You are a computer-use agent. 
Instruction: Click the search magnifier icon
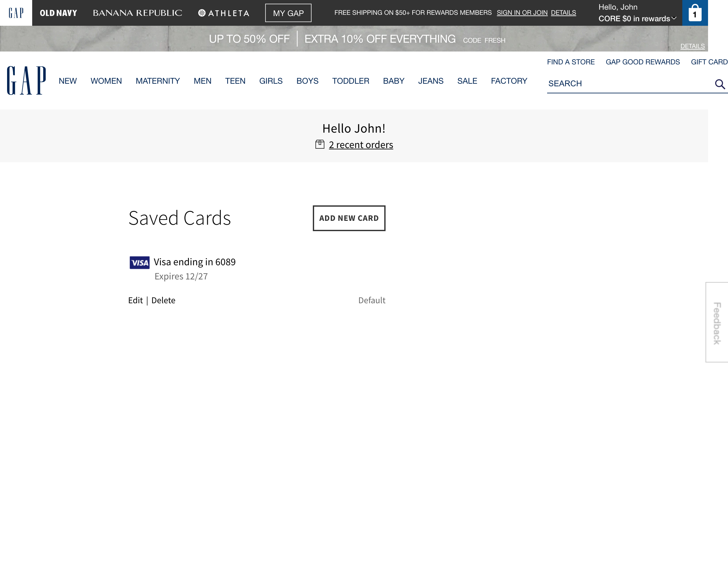coord(720,84)
